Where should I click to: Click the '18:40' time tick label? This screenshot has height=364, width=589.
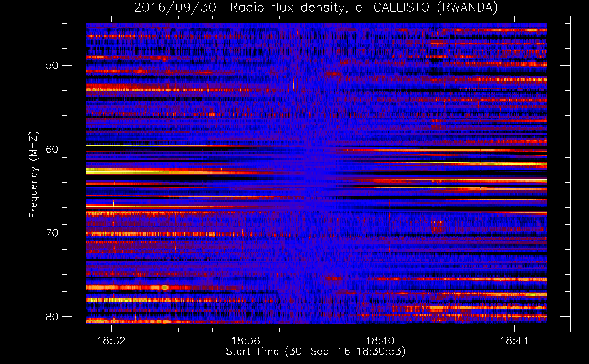coord(380,341)
